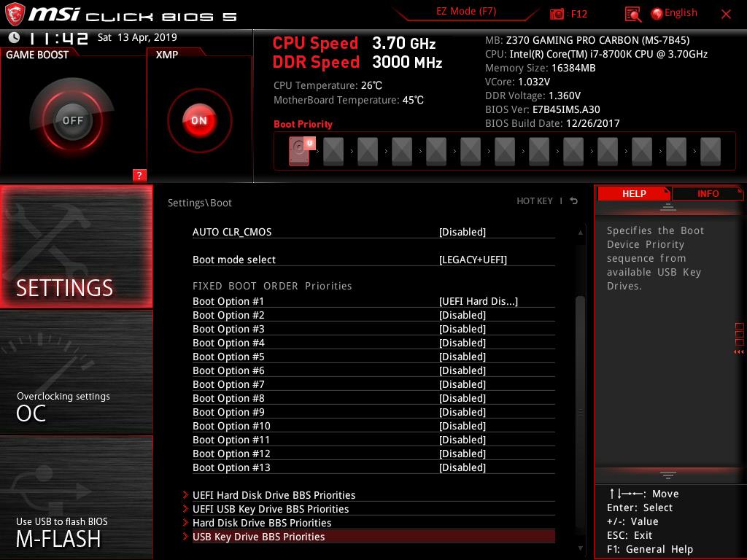
Task: Click the Boot Priority label
Action: 303,124
